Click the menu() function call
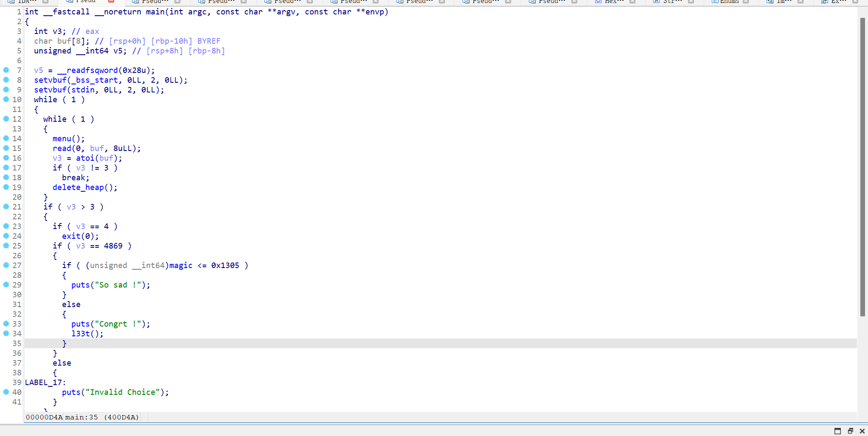Image resolution: width=868 pixels, height=436 pixels. coord(68,139)
